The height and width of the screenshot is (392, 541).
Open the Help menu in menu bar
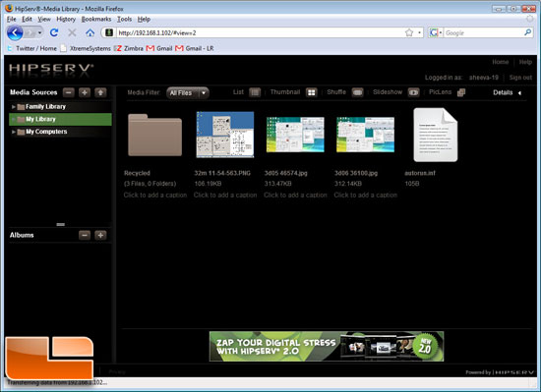coord(144,20)
